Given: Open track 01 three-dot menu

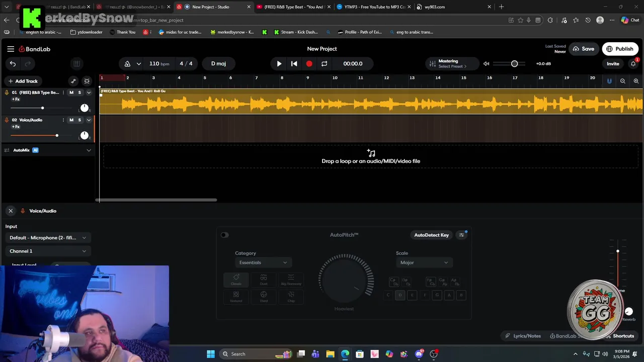Looking at the screenshot, I should [63, 93].
